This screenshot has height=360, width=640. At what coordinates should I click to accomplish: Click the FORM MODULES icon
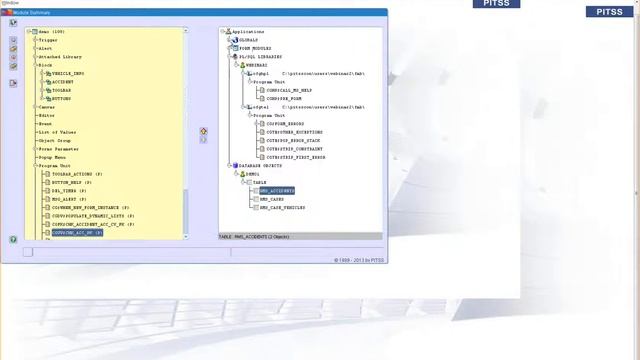(x=235, y=48)
